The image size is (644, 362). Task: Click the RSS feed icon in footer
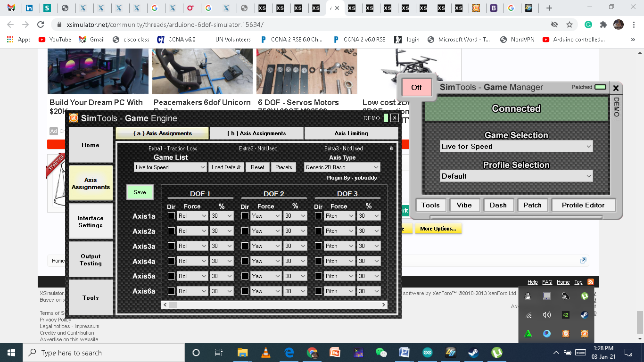(590, 282)
